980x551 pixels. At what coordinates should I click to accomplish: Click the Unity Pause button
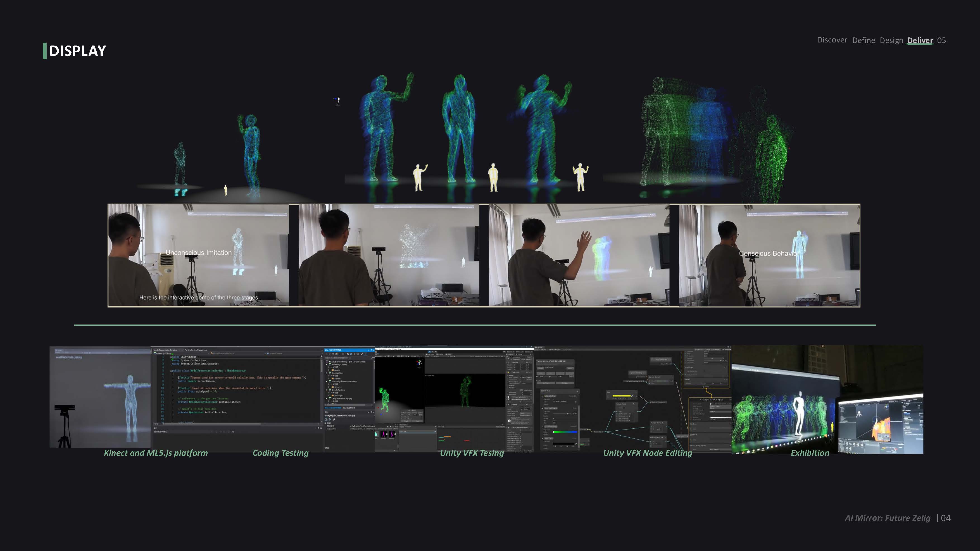432,352
